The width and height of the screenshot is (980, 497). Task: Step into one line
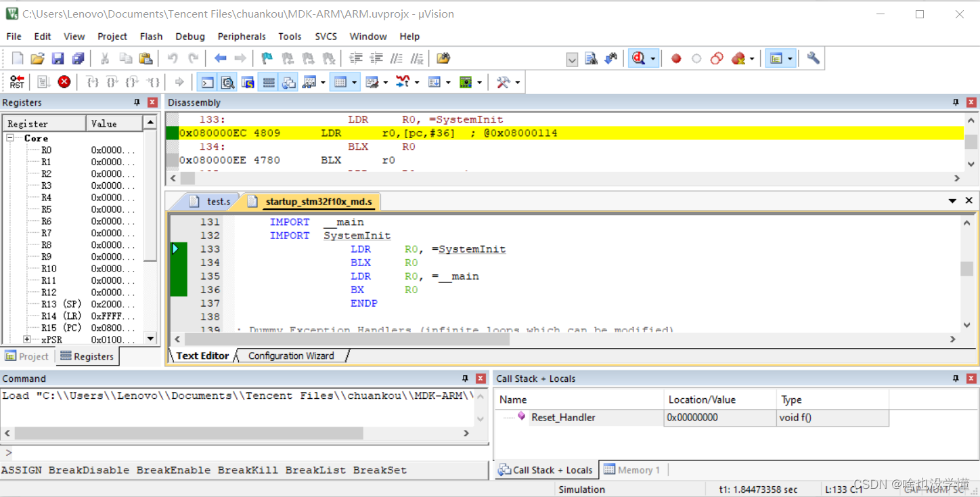coord(93,82)
